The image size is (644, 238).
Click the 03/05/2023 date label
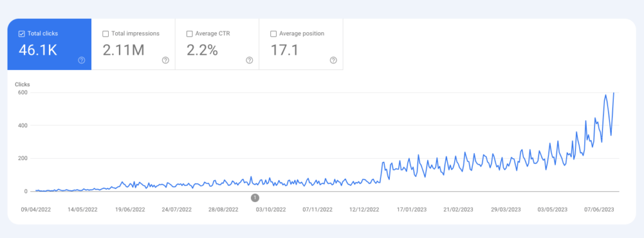(x=552, y=209)
